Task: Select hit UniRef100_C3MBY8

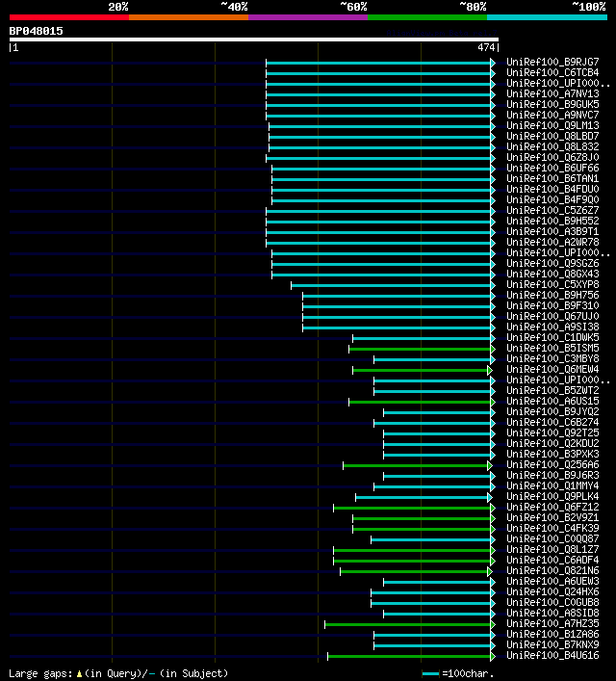Action: (552, 358)
